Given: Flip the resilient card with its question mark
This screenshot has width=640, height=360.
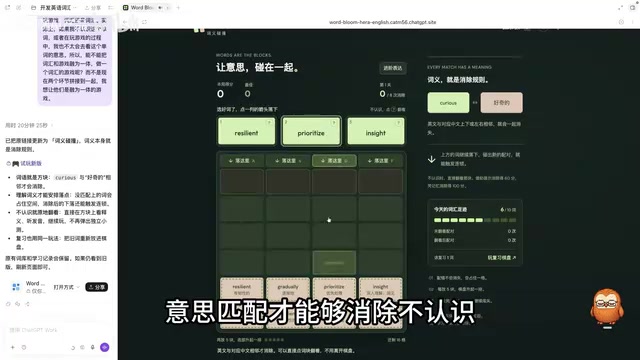Looking at the screenshot, I should pos(269,122).
